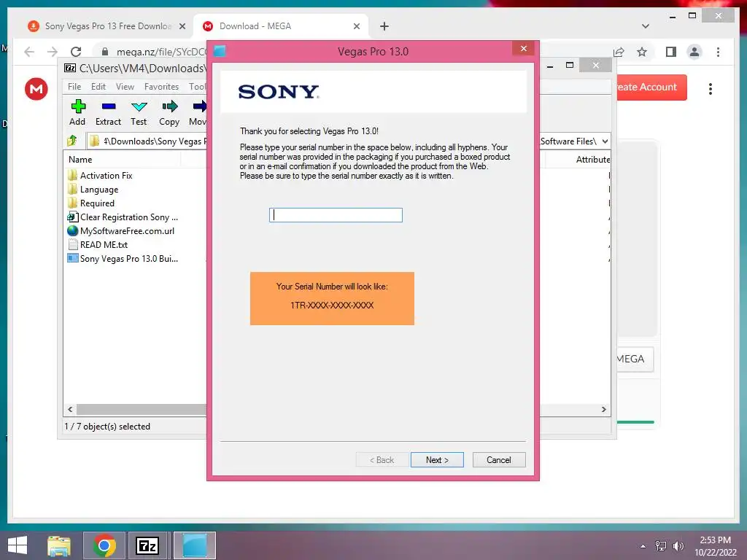Toggle Chrome side panel icon
747x560 pixels.
tap(671, 52)
